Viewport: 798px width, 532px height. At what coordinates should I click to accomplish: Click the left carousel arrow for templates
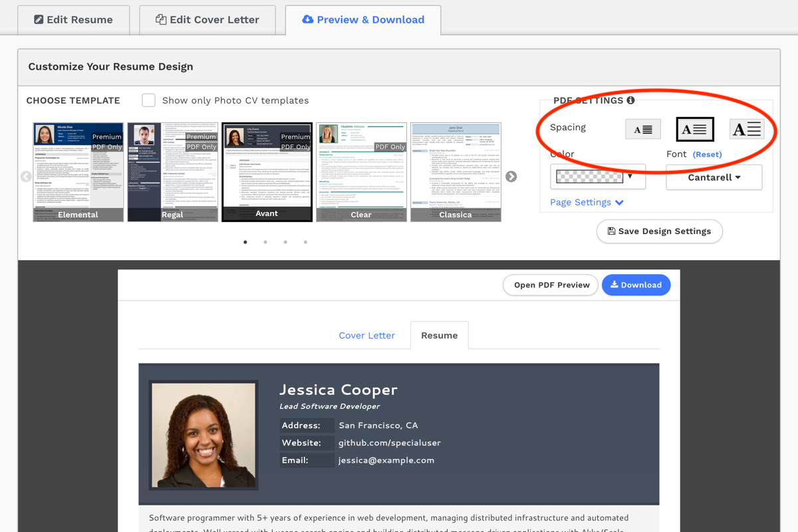click(26, 176)
